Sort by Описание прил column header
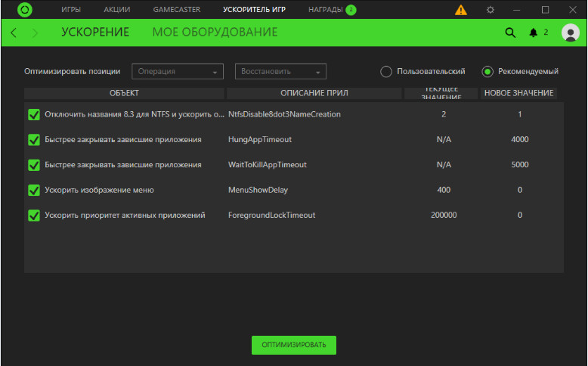The image size is (588, 366). click(x=314, y=93)
